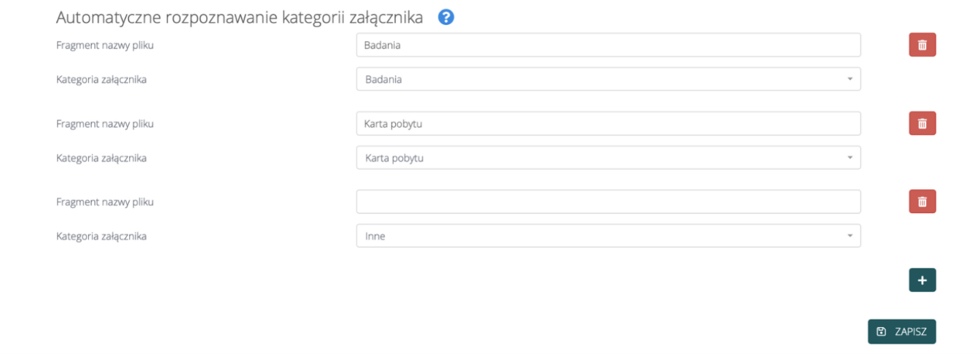Click trash icon beside the empty file name field
Screen dimensions: 980x354
(x=922, y=201)
